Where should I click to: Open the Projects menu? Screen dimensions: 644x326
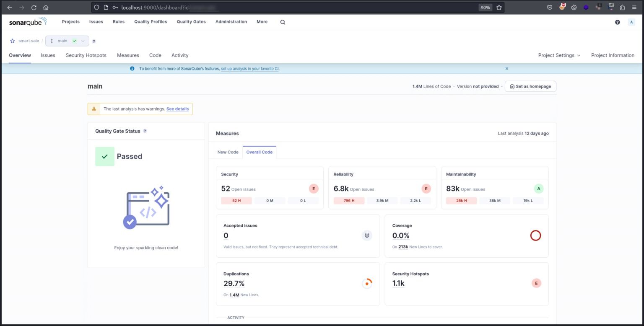(71, 22)
